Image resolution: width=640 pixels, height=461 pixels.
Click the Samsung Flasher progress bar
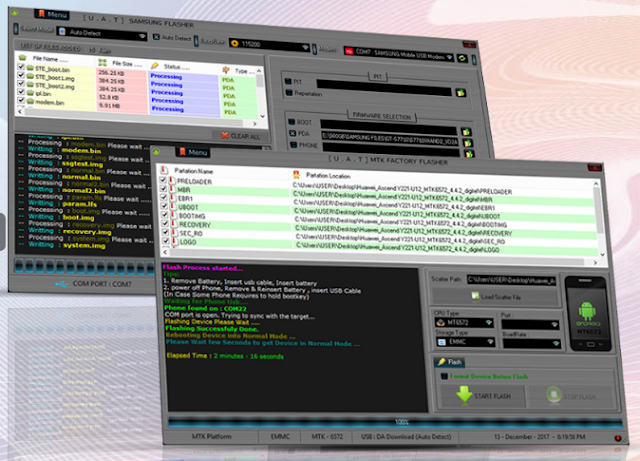pos(82,266)
